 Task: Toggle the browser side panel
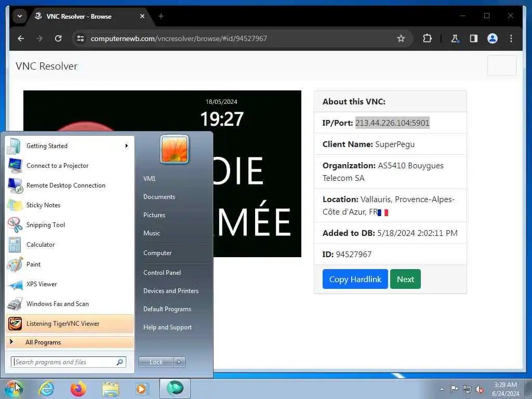(474, 38)
